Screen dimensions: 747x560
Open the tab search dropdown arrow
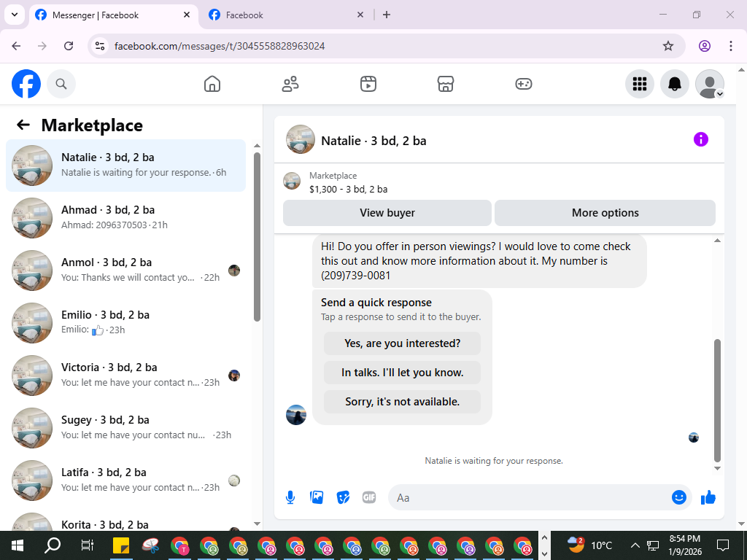(x=15, y=15)
